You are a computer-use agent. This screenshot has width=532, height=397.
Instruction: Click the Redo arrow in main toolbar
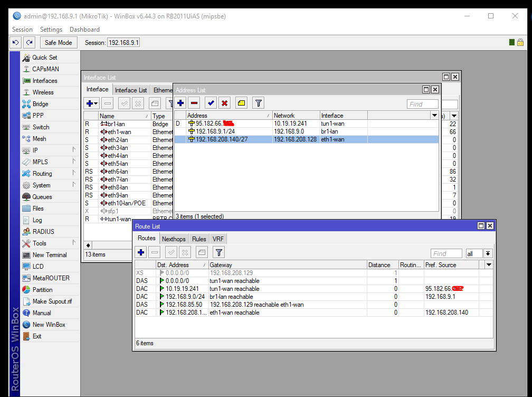30,42
